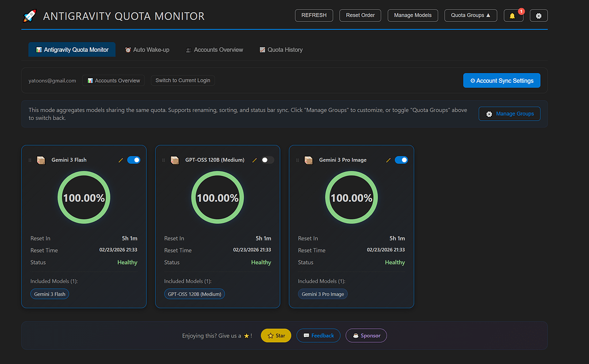Edit GPT-OSS 120B (Medium) group name
The image size is (589, 364).
pyautogui.click(x=254, y=160)
